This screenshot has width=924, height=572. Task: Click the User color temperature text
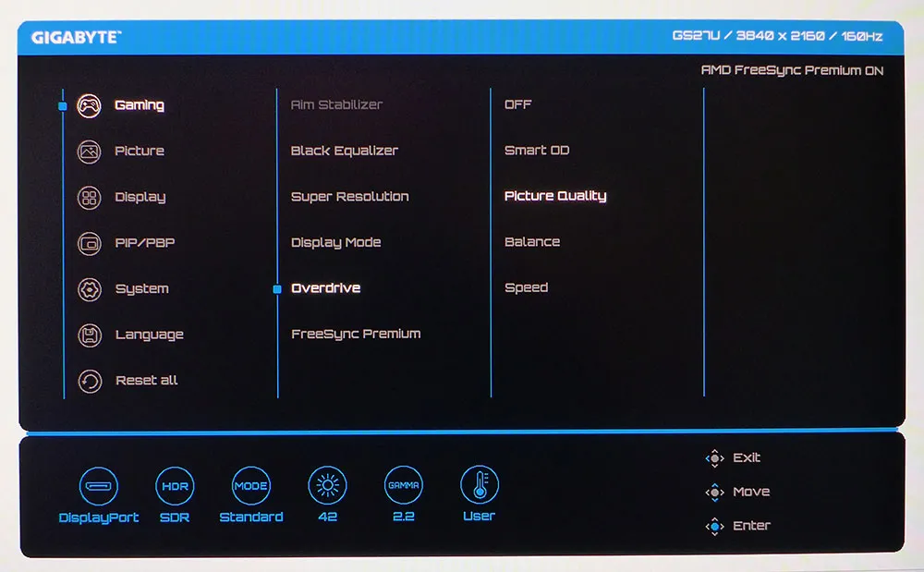point(479,516)
